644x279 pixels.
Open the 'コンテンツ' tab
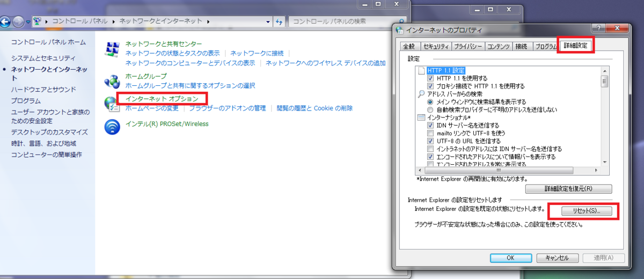click(x=498, y=47)
